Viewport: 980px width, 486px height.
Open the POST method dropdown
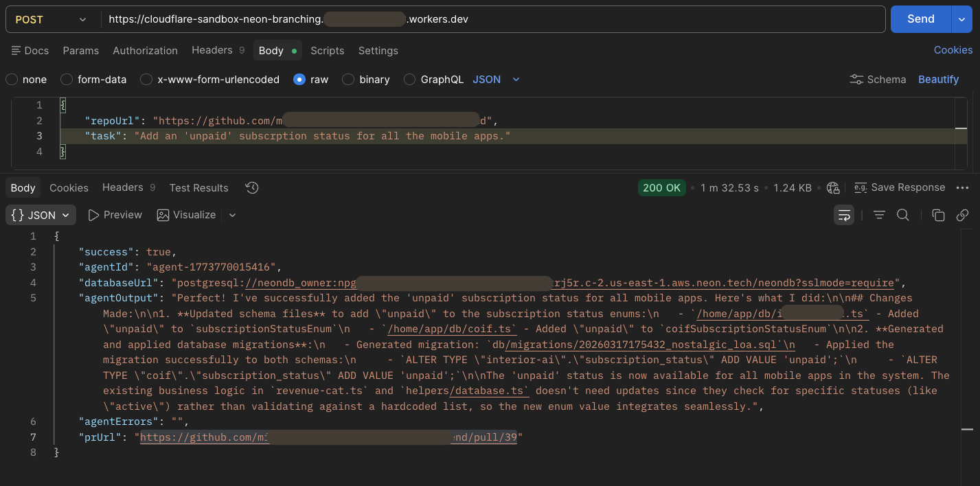50,19
